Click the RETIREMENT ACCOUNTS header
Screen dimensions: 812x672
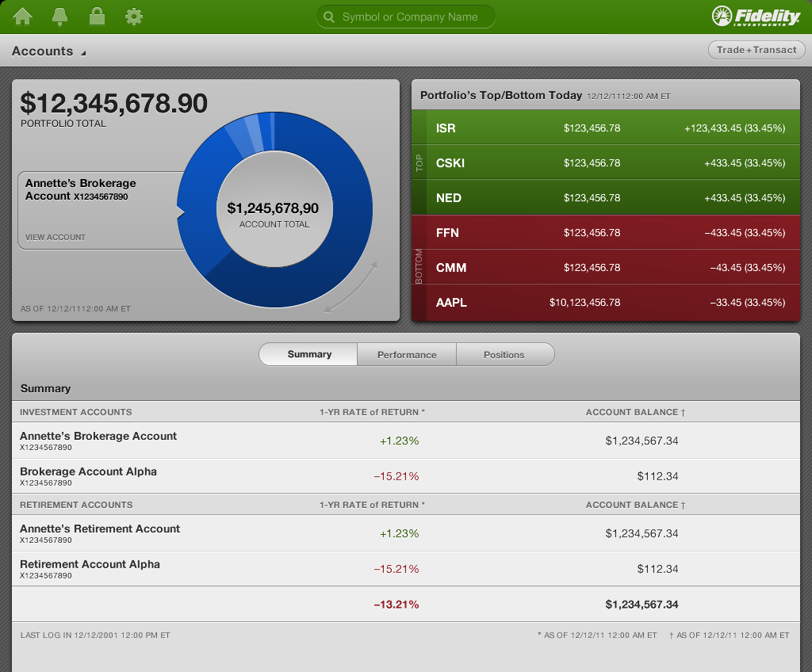[76, 505]
